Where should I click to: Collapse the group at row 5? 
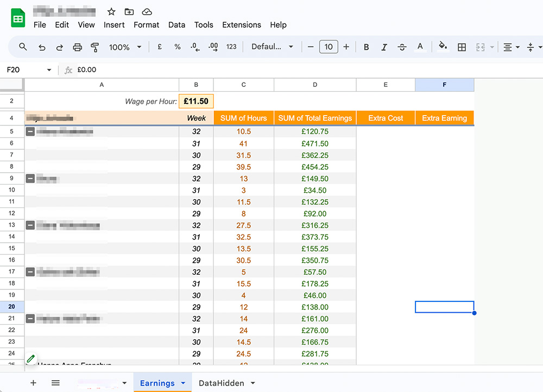pyautogui.click(x=30, y=131)
